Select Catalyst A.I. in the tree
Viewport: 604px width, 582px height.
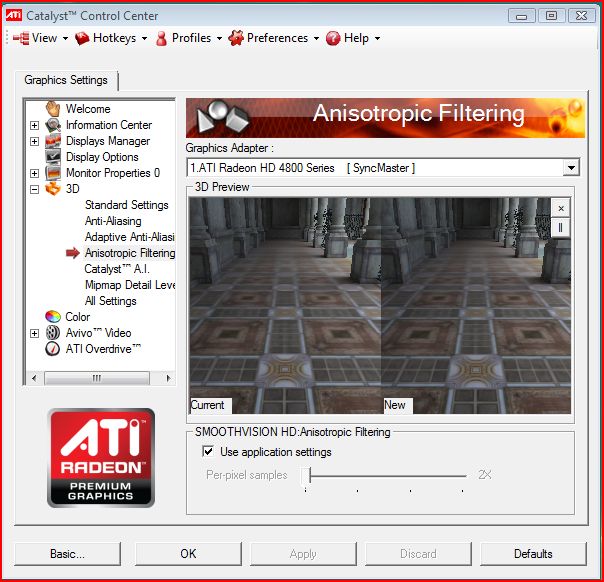117,269
